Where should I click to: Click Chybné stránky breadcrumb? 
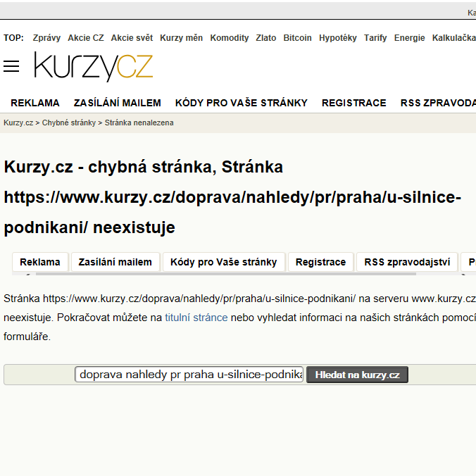(68, 123)
